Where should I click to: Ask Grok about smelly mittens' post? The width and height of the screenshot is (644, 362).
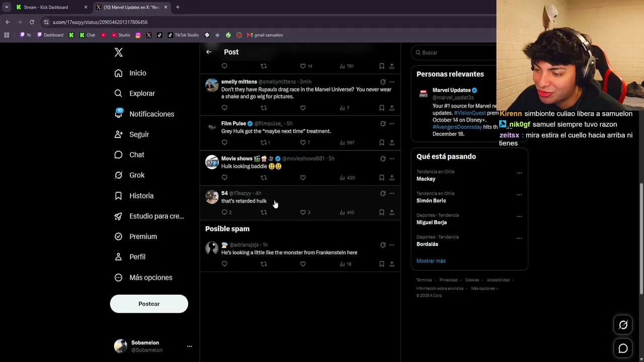(383, 82)
